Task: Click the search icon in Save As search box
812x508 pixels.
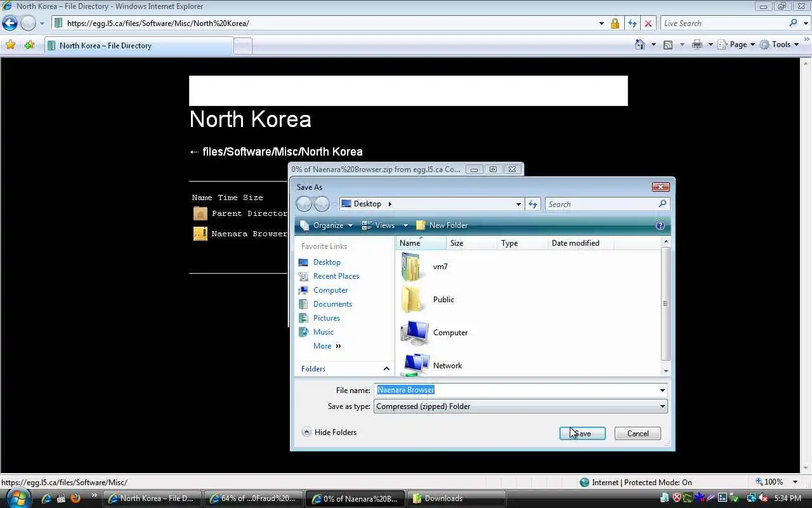Action: [662, 204]
